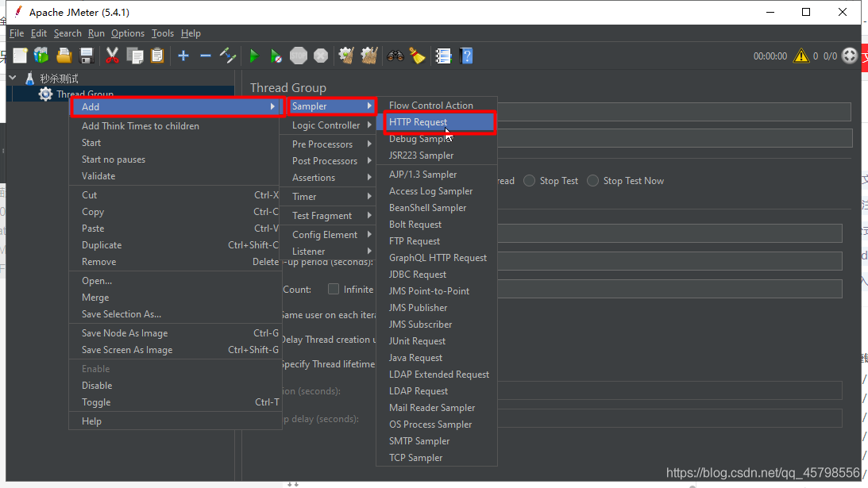This screenshot has height=488, width=868.
Task: Click the warning triangle log icon
Action: click(x=801, y=56)
